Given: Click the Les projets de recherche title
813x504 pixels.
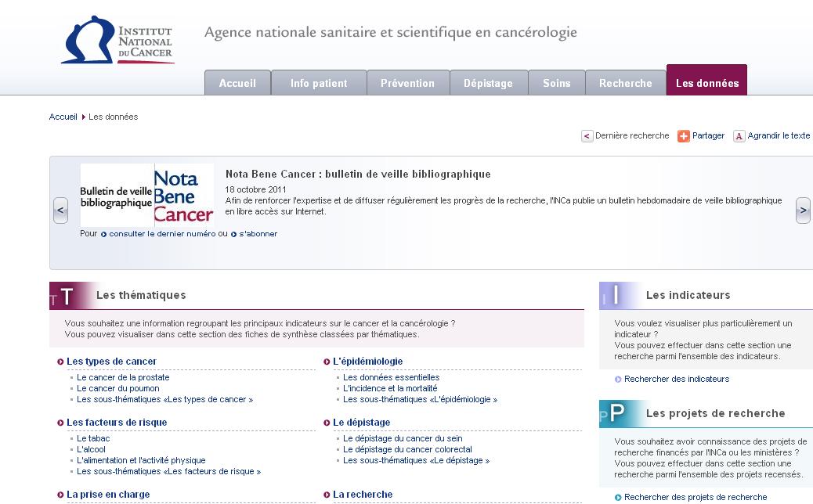Looking at the screenshot, I should tap(716, 413).
